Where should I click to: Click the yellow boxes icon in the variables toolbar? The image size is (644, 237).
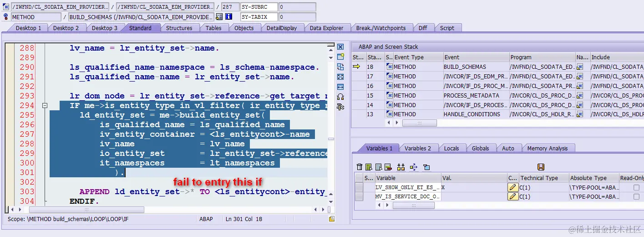tap(401, 167)
